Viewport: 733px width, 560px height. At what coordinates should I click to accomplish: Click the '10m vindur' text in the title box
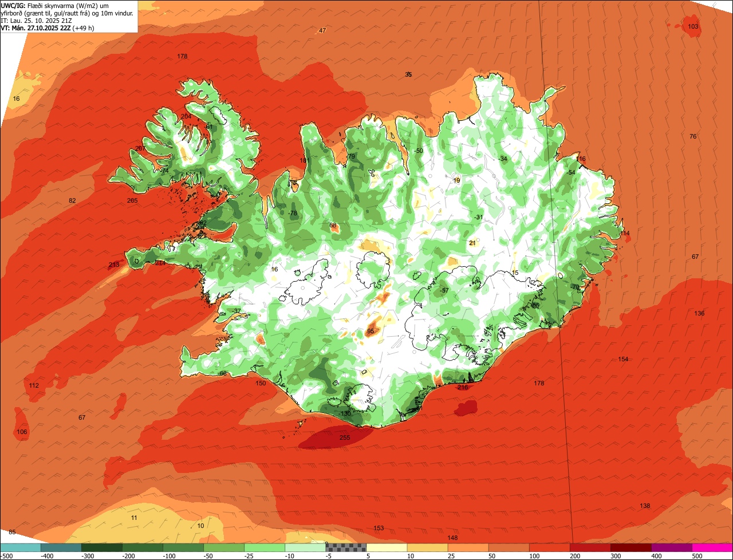(117, 13)
